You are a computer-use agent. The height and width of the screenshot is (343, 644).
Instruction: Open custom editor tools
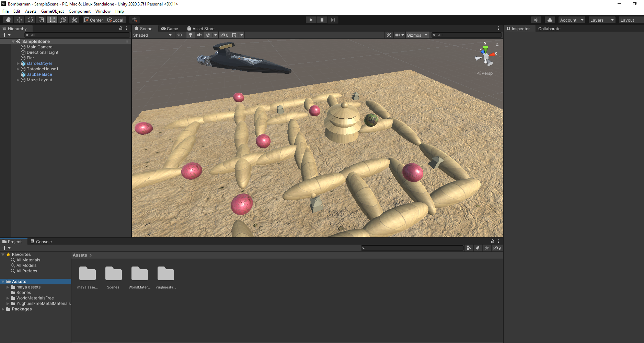click(74, 20)
